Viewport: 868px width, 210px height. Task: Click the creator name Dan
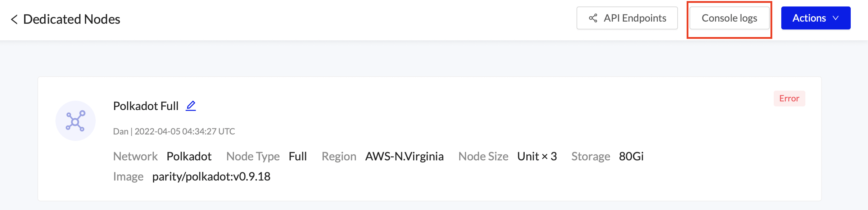pos(121,132)
